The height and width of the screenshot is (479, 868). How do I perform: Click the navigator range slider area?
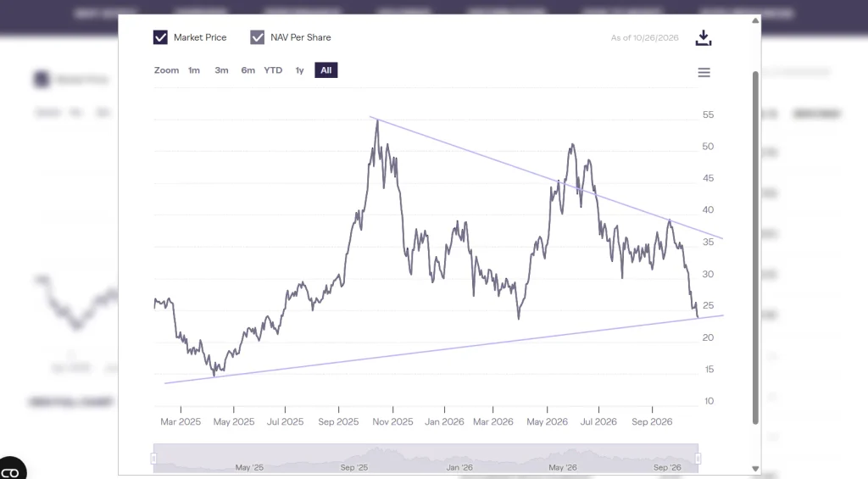(x=426, y=459)
